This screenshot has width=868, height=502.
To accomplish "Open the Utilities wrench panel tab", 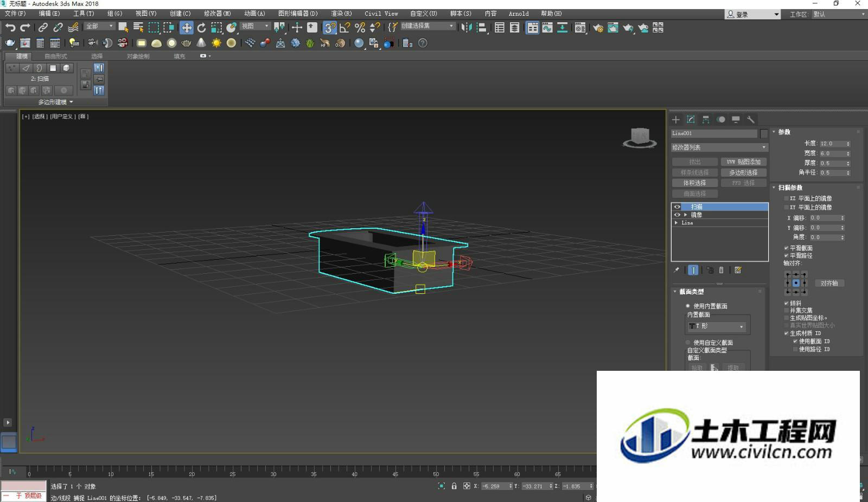I will pyautogui.click(x=751, y=119).
